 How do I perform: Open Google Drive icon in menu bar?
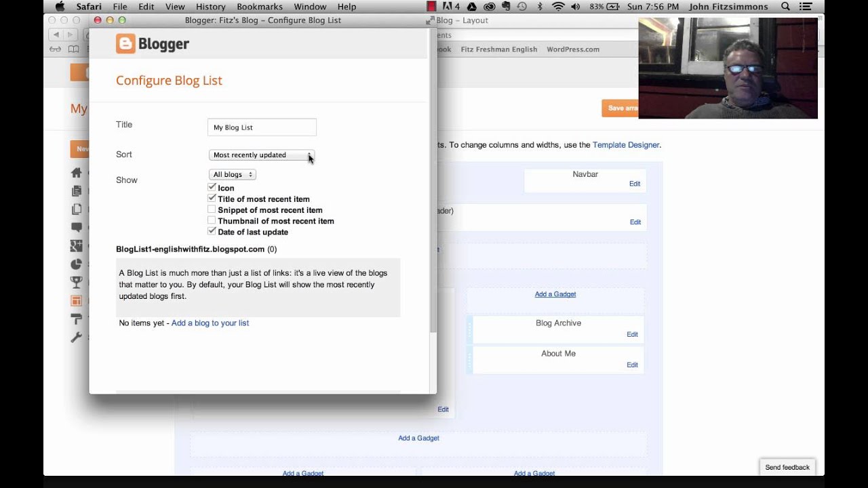(x=472, y=7)
